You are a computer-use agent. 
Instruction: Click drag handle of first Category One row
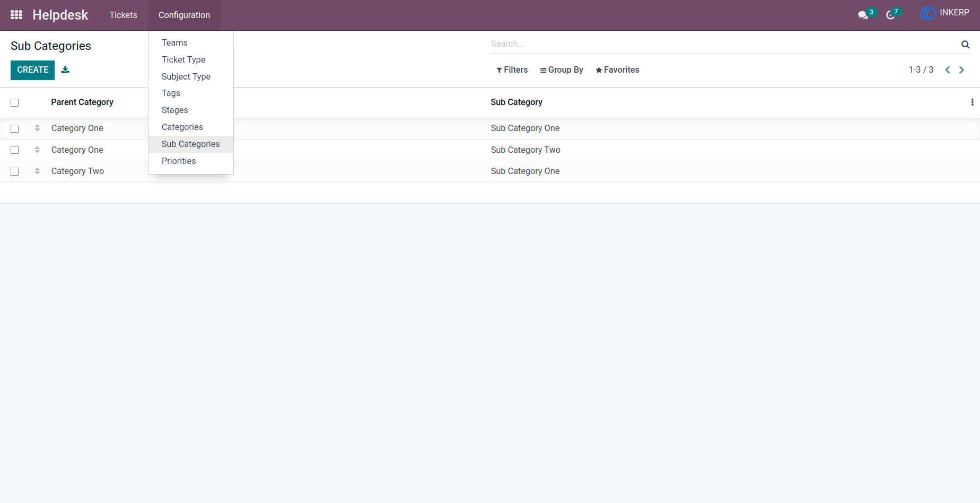coord(37,128)
